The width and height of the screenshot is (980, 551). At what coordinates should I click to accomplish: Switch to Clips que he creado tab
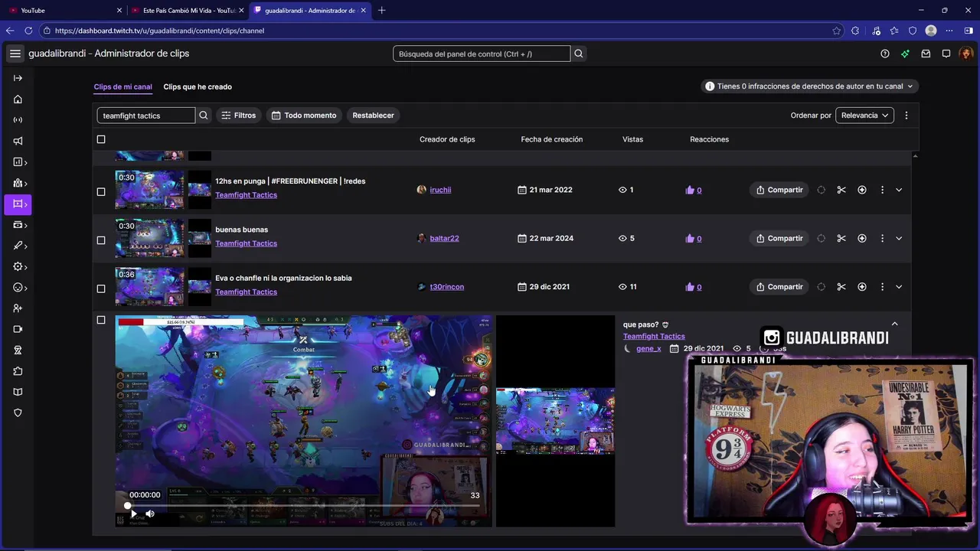[198, 86]
